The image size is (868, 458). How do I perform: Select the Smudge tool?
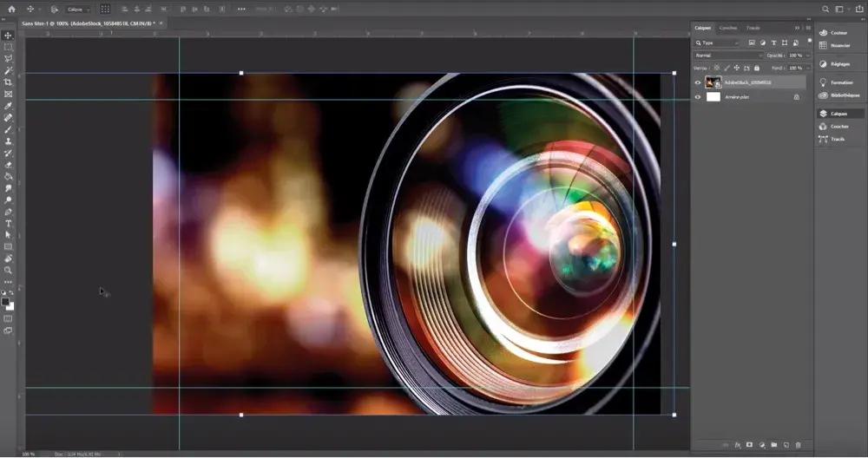click(8, 188)
